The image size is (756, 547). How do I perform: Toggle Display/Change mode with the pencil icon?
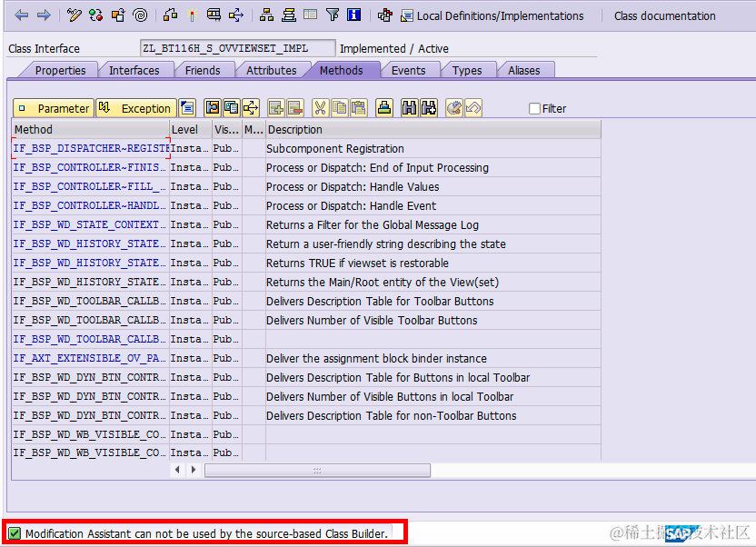[x=75, y=15]
